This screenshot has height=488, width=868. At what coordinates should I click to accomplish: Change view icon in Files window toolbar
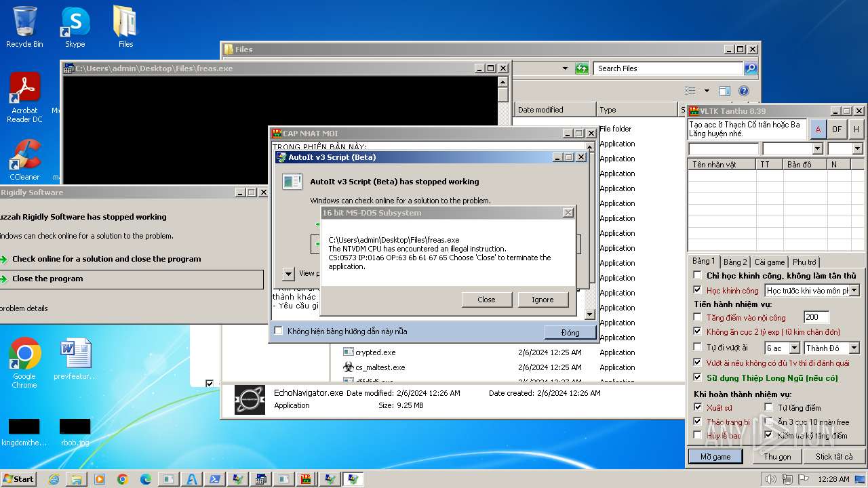coord(690,91)
